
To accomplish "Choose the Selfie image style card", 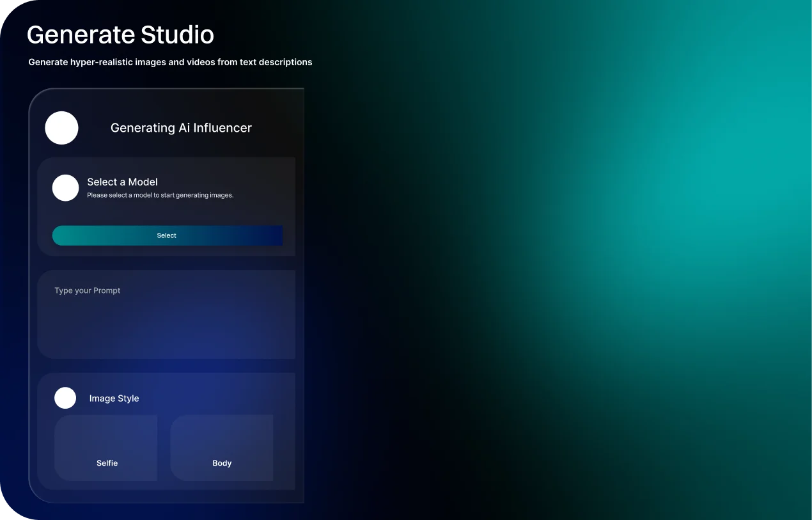I will pos(106,447).
